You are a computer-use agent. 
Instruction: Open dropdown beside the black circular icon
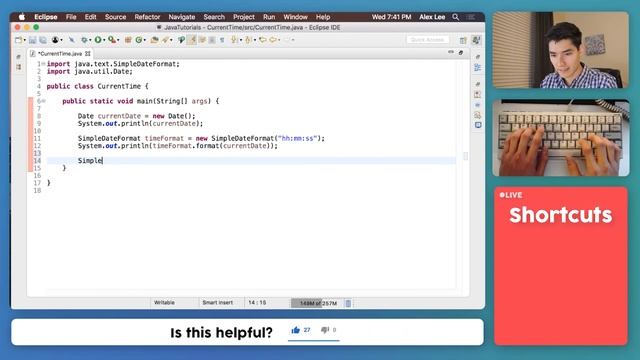coord(61,40)
